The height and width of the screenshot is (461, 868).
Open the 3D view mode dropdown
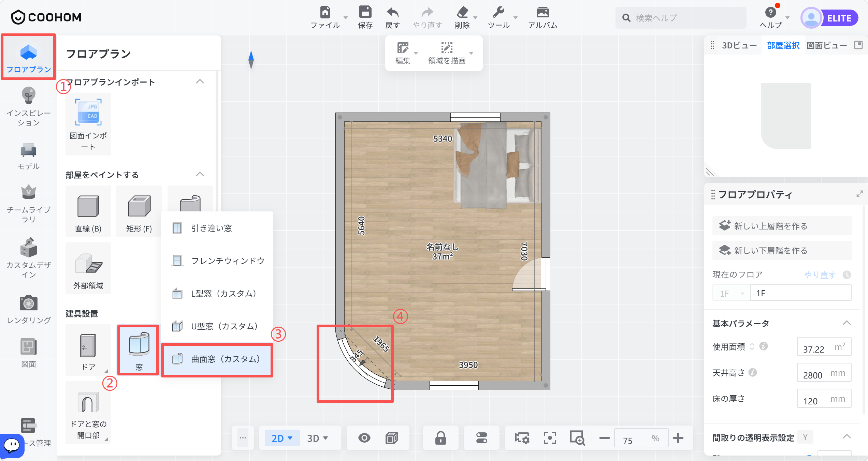click(317, 438)
